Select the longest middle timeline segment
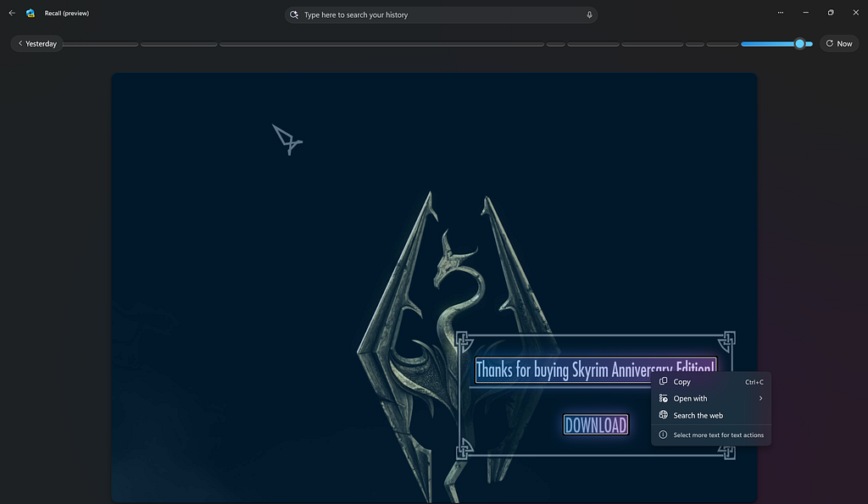 382,44
